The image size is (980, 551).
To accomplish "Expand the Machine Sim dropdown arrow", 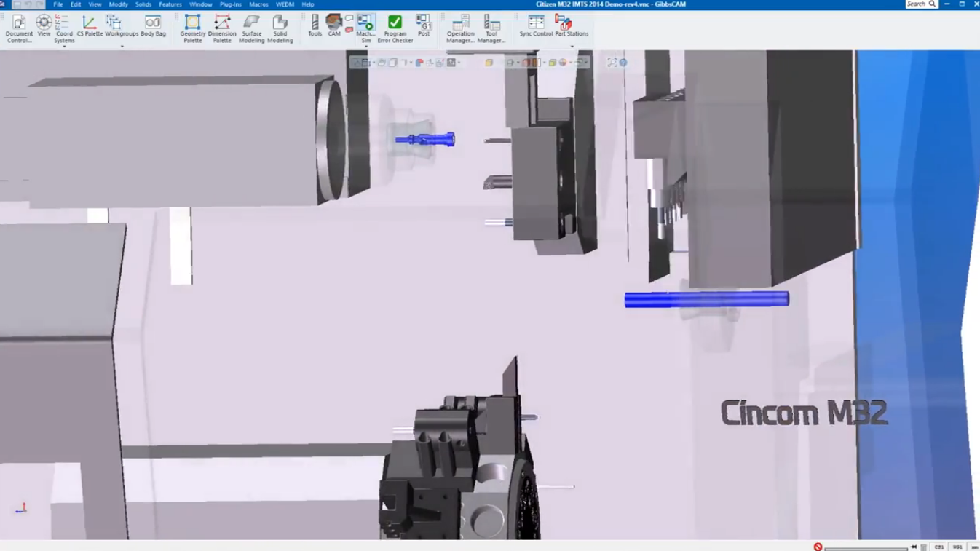I will point(366,47).
